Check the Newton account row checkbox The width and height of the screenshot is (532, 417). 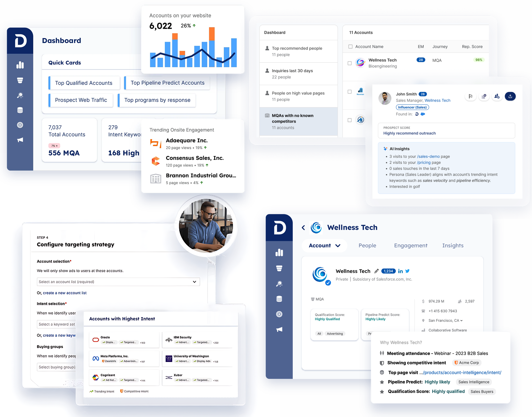(x=350, y=92)
